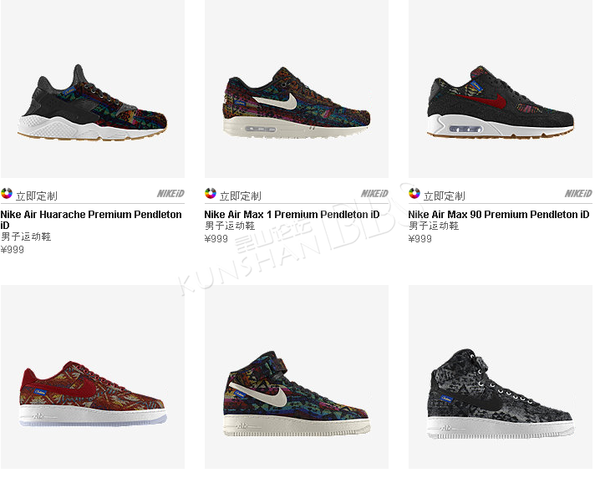Click the ¥999 price under Air Max 1
Screen dimensions: 600x478
(x=216, y=239)
